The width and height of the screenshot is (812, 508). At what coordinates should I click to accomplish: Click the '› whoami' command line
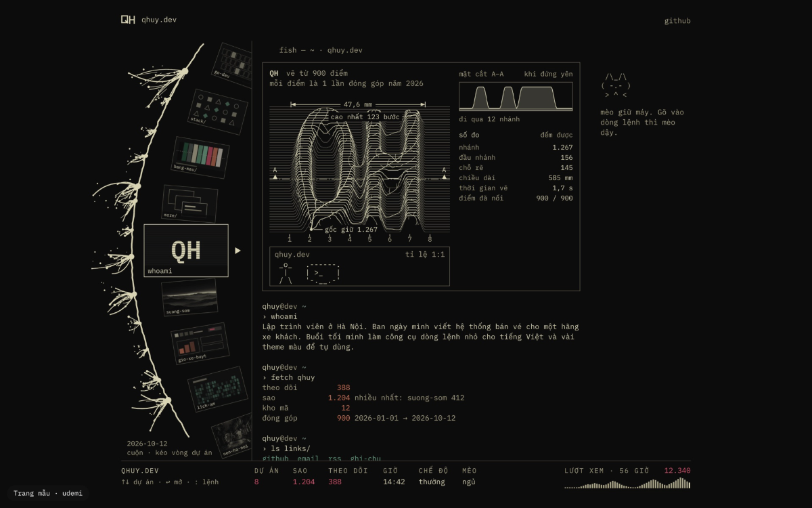click(279, 316)
